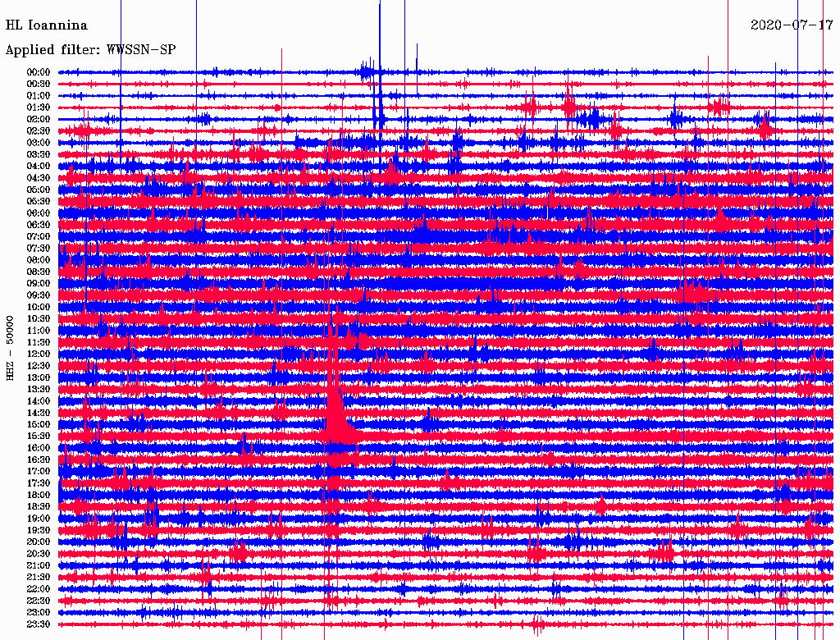840x640 pixels.
Task: Click the 'HL Ioannina' station title
Action: (47, 25)
